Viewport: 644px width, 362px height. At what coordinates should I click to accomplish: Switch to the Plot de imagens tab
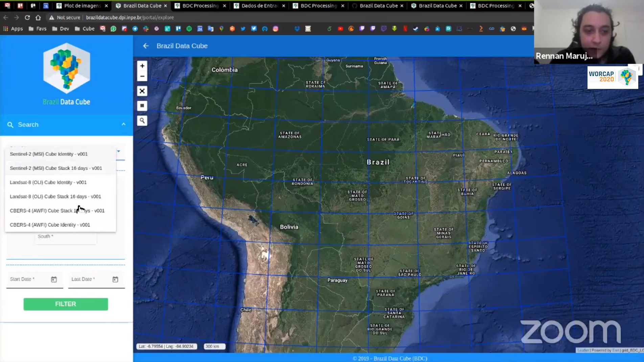tap(83, 6)
